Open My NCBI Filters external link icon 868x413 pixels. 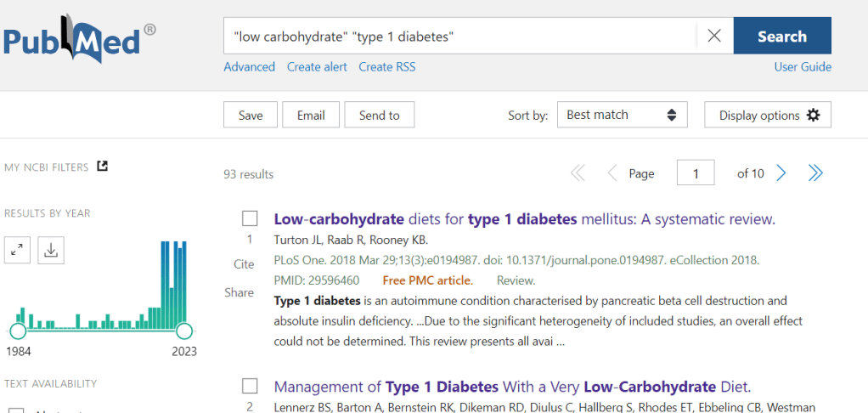pos(103,167)
